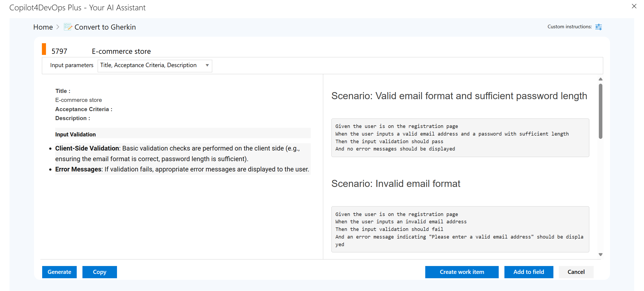Click the results panel scrollbar thumb
The width and height of the screenshot is (644, 291).
(600, 111)
